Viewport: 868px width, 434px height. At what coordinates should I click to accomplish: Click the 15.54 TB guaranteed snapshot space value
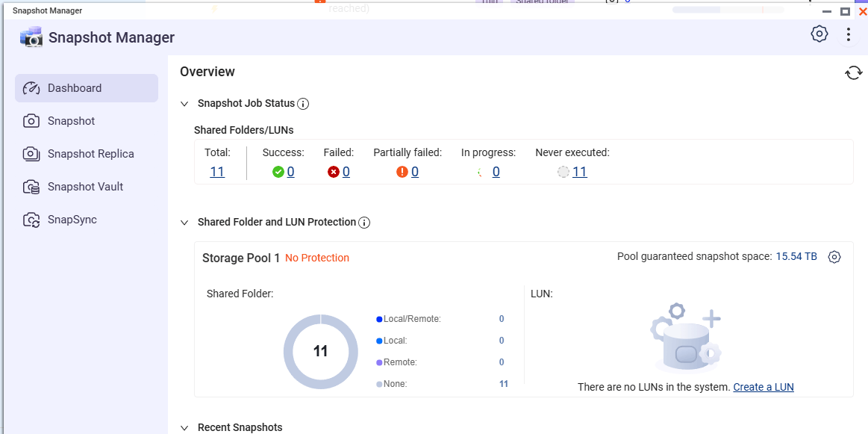point(796,257)
